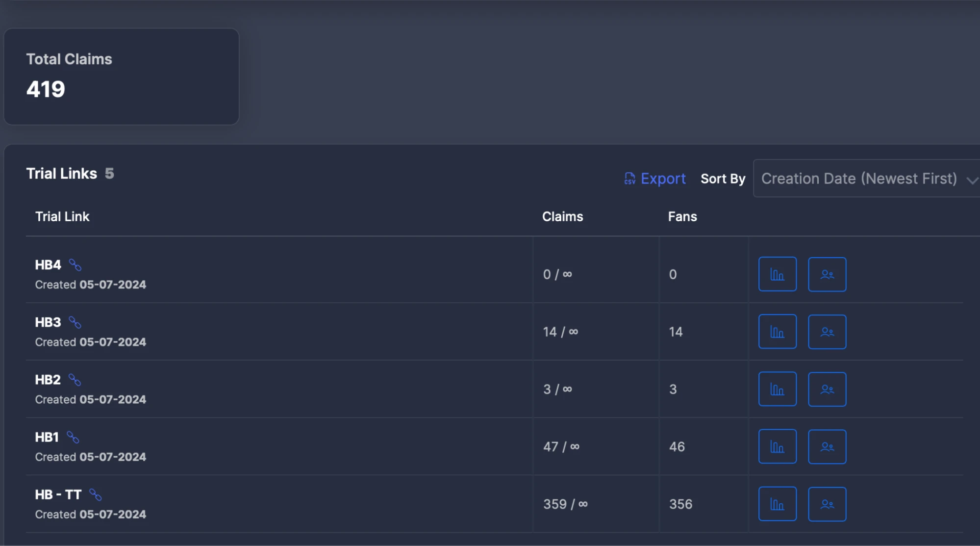Copy the HB1 trial link icon
The width and height of the screenshot is (980, 546).
pos(73,437)
